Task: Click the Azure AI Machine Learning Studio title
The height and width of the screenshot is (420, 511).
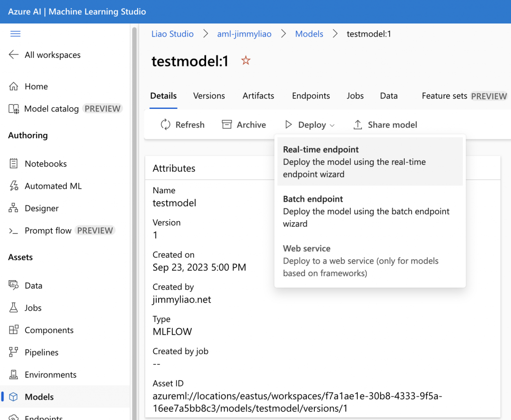Action: pos(77,11)
